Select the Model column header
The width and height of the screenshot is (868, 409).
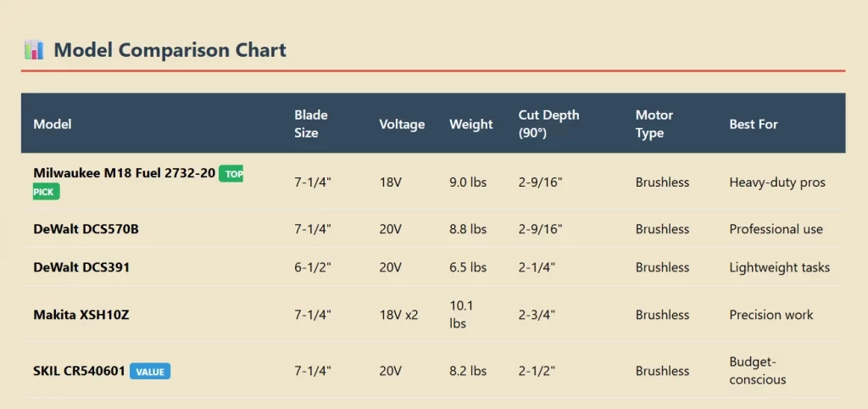pyautogui.click(x=53, y=124)
